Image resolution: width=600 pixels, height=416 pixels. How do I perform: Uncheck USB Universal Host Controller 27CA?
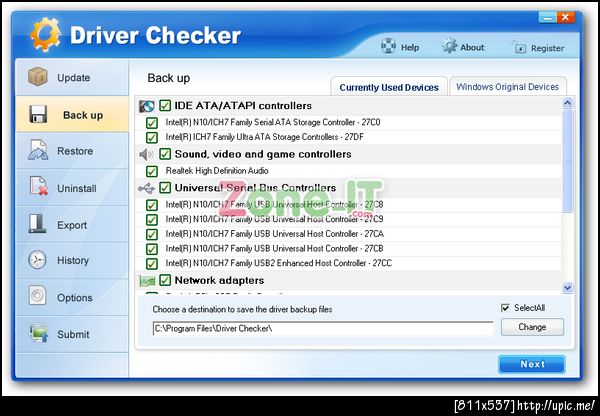click(x=152, y=234)
